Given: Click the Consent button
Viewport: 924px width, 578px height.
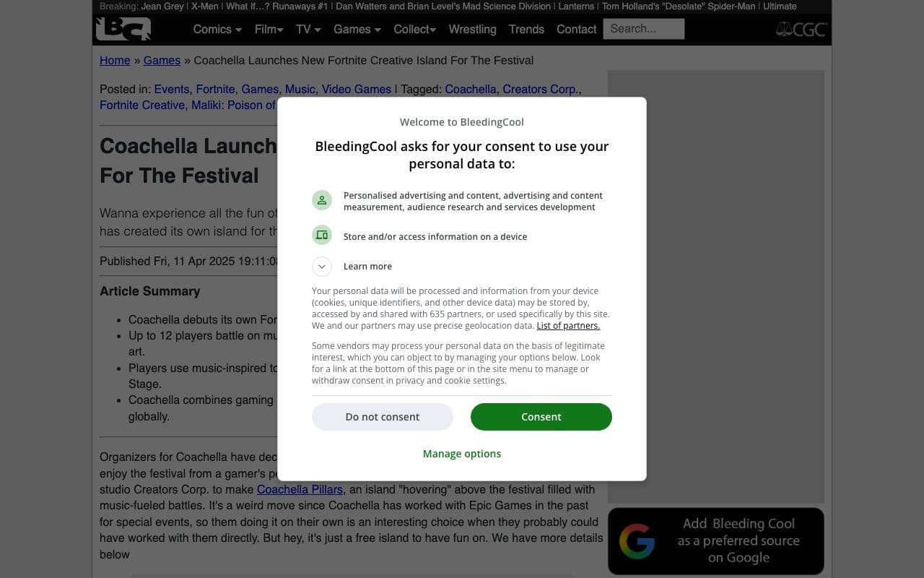Looking at the screenshot, I should pos(541,417).
